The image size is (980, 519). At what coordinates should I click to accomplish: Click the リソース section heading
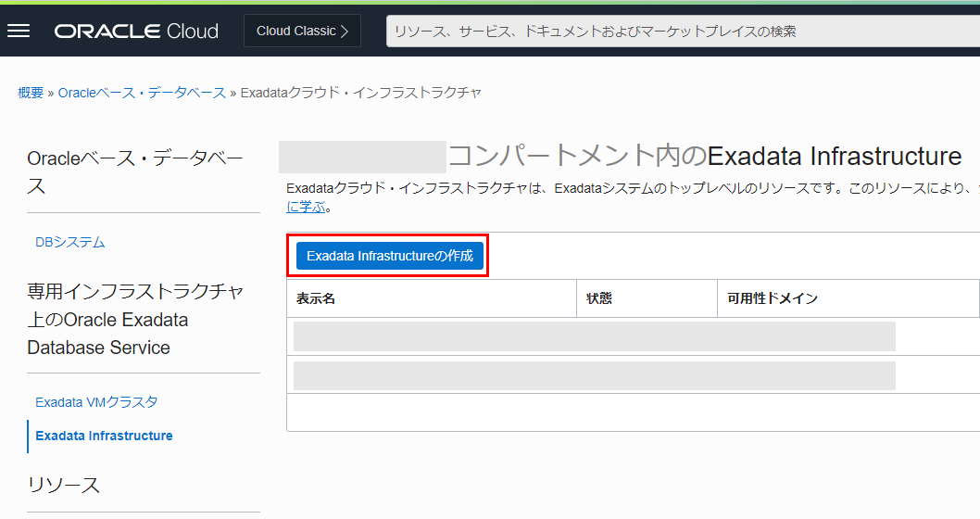pyautogui.click(x=64, y=485)
